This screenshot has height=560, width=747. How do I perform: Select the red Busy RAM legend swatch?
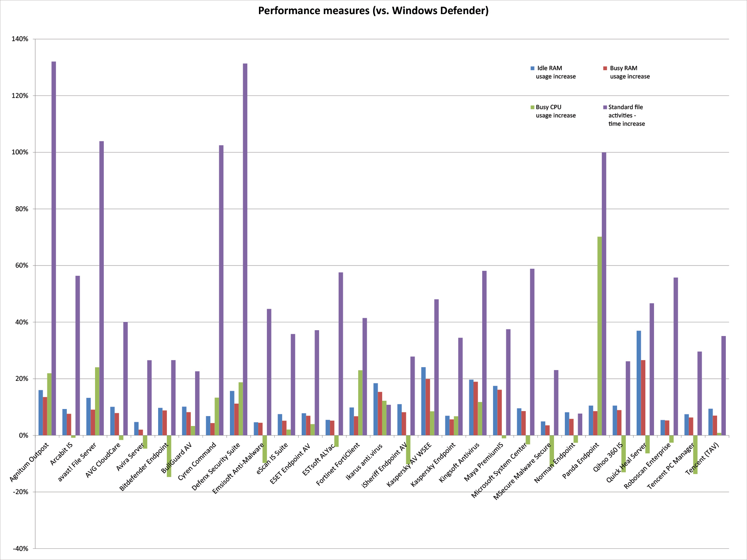coord(605,68)
